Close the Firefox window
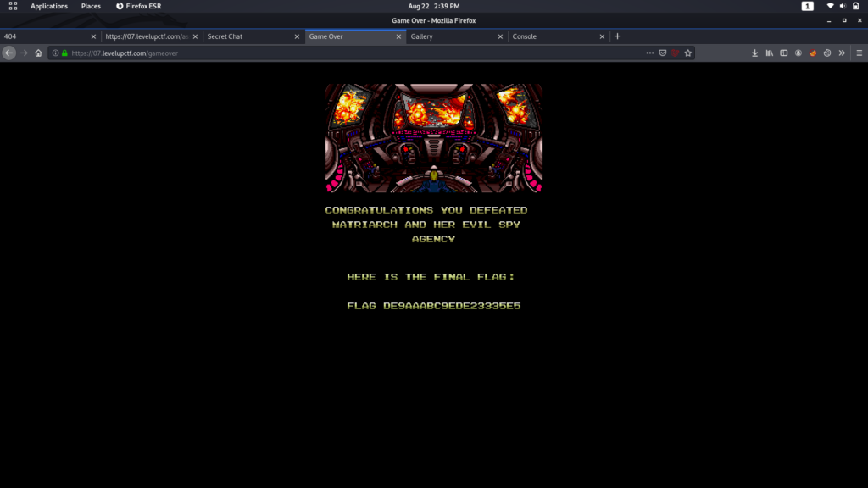 pos(860,21)
